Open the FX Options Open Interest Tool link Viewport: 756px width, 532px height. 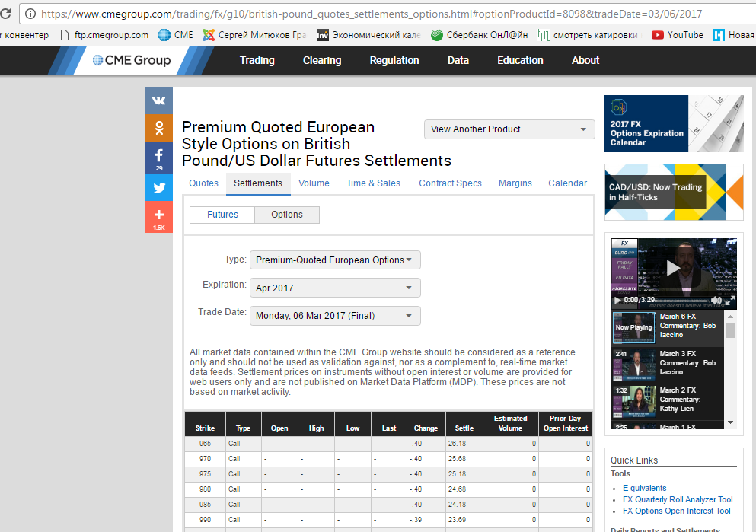click(x=677, y=511)
